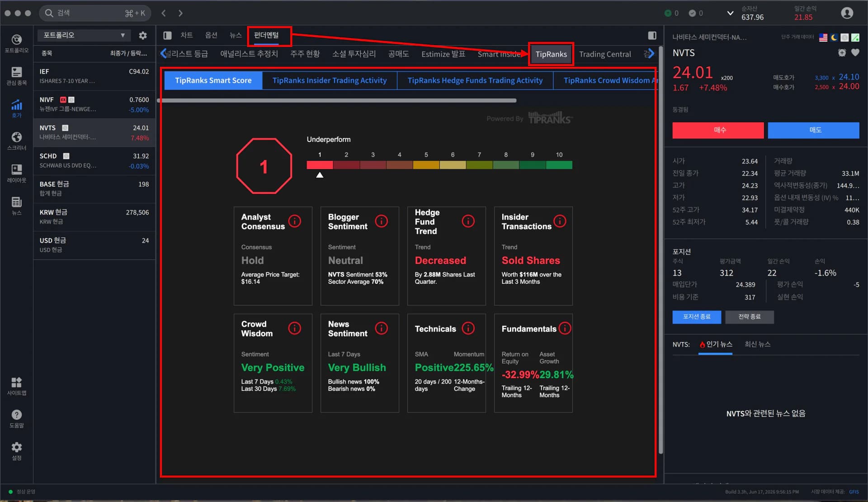Screen dimensions: 868x502
Task: Open the 애널리스트 추정치 sub-tab
Action: tap(249, 54)
